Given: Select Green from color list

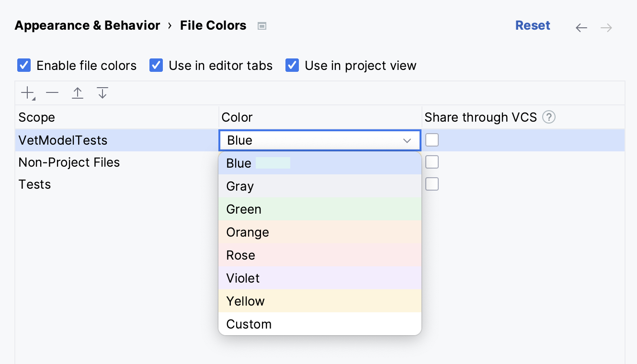Looking at the screenshot, I should (x=319, y=209).
